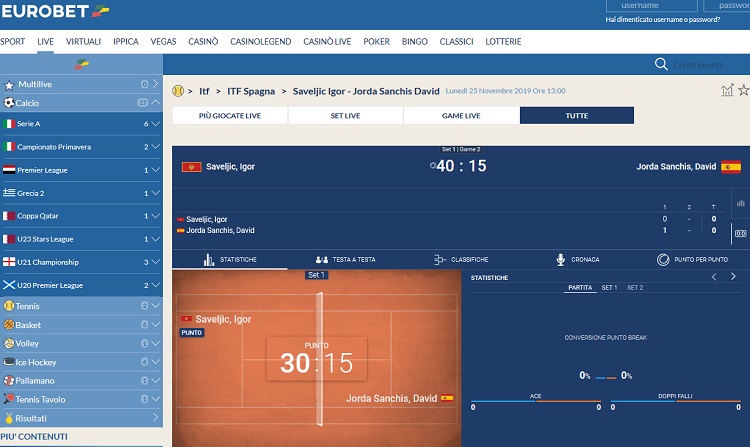The width and height of the screenshot is (750, 447).
Task: Select the TUTTE tab
Action: click(x=577, y=116)
